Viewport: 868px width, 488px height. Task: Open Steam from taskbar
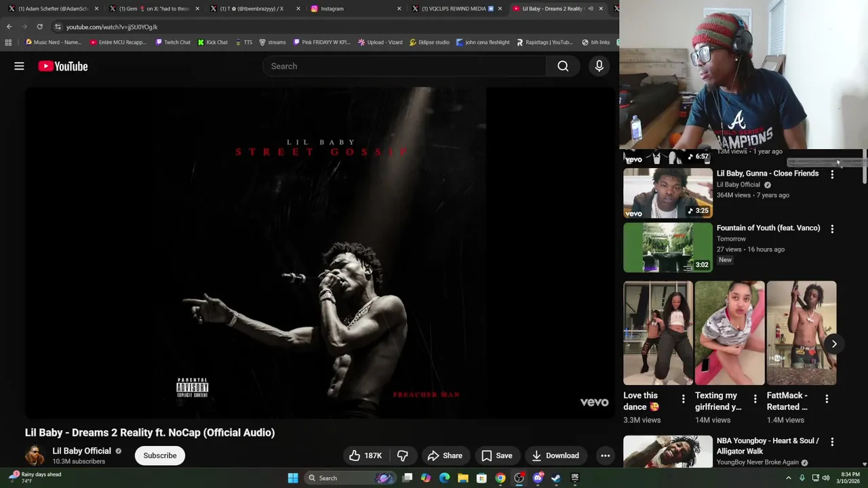tap(556, 478)
